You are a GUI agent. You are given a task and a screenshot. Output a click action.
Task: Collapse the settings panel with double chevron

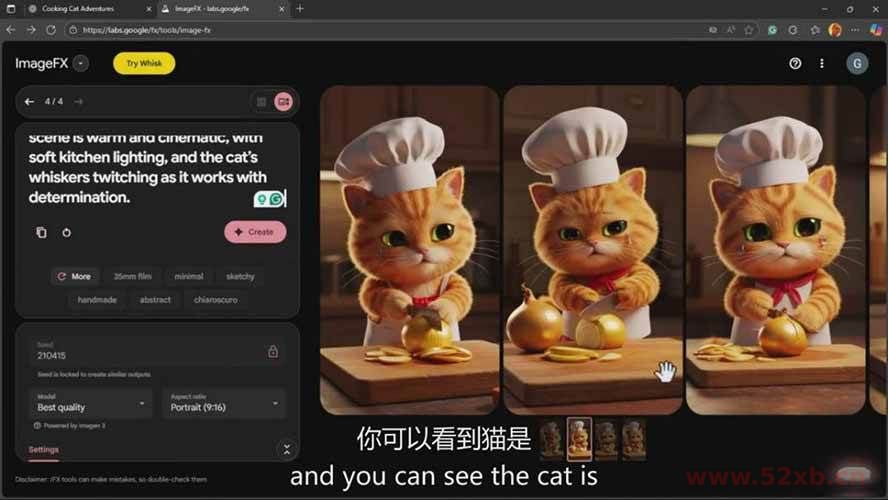coord(286,450)
